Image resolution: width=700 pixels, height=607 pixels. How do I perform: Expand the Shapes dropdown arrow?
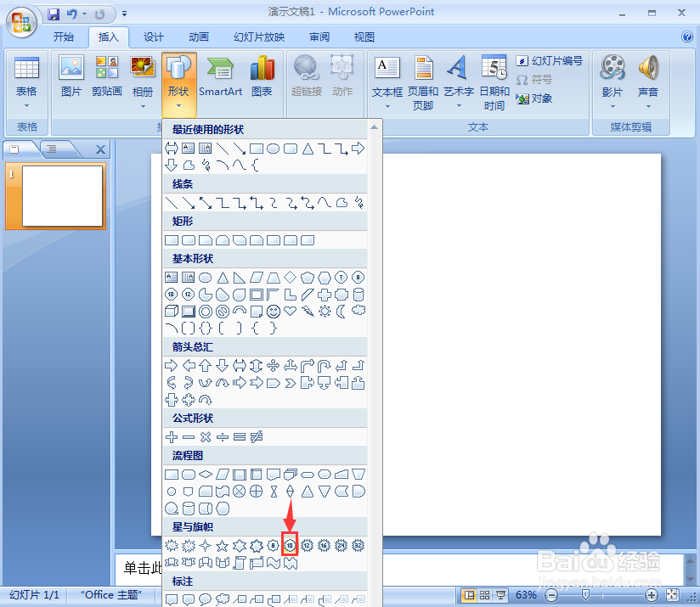[178, 106]
